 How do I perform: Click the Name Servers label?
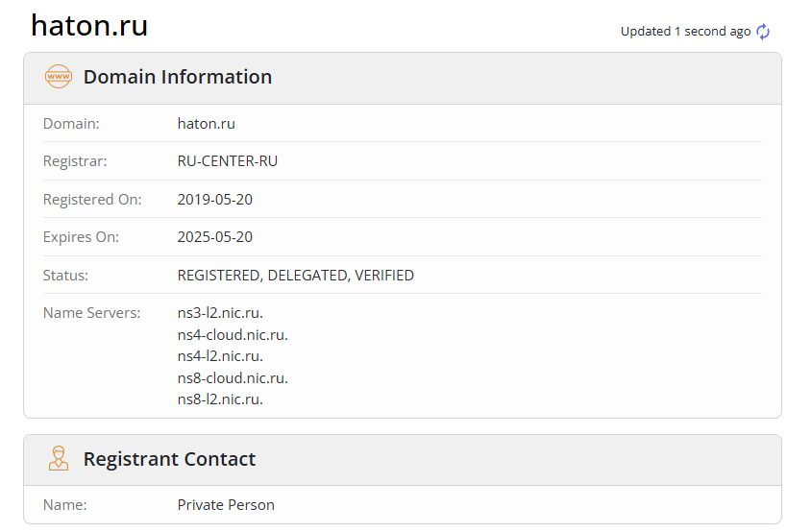(91, 313)
